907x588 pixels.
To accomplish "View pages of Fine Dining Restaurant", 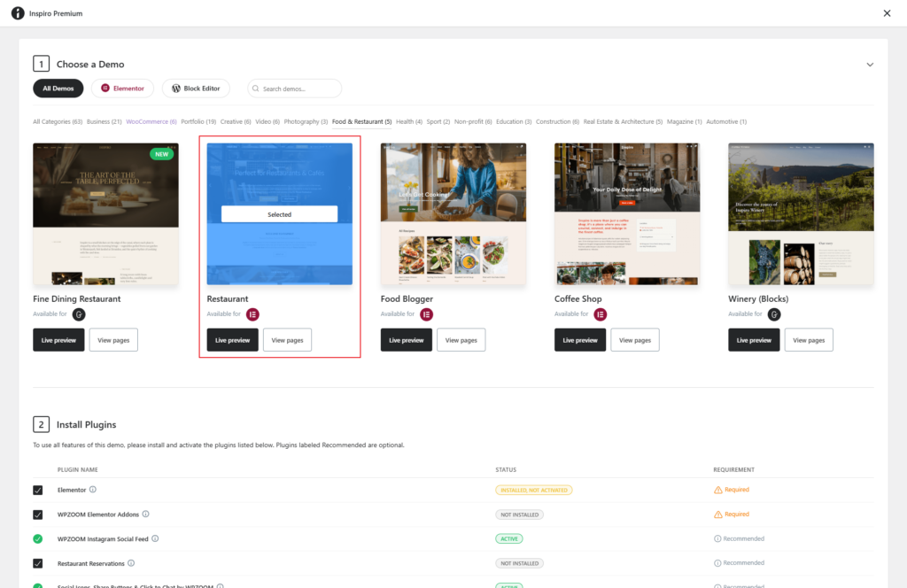I will click(113, 340).
